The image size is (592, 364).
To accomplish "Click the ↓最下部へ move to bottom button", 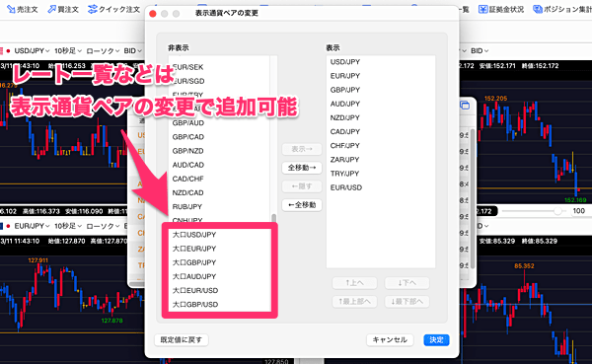I will [407, 301].
